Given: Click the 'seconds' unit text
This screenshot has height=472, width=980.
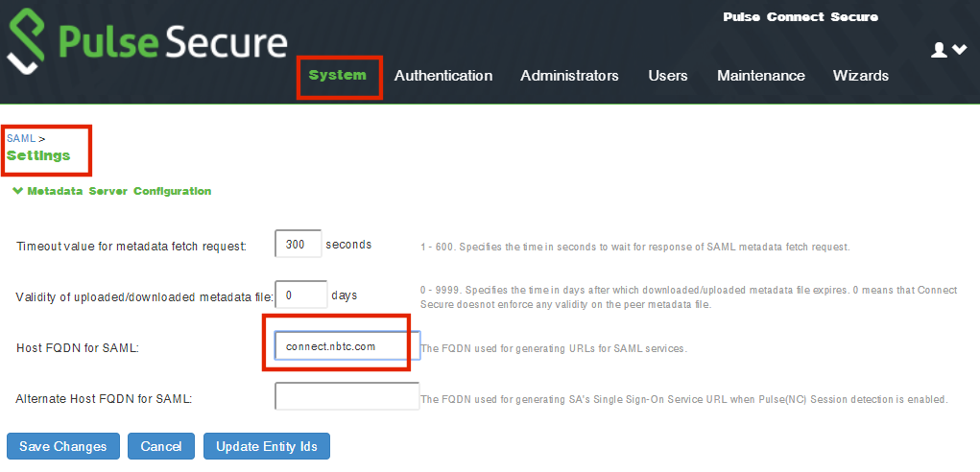Looking at the screenshot, I should (348, 244).
